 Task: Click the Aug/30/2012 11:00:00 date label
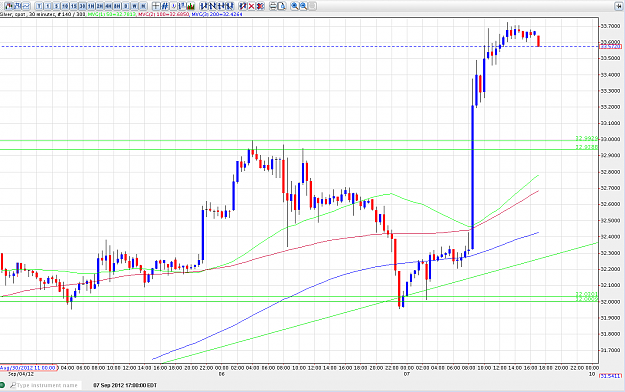(x=28, y=368)
